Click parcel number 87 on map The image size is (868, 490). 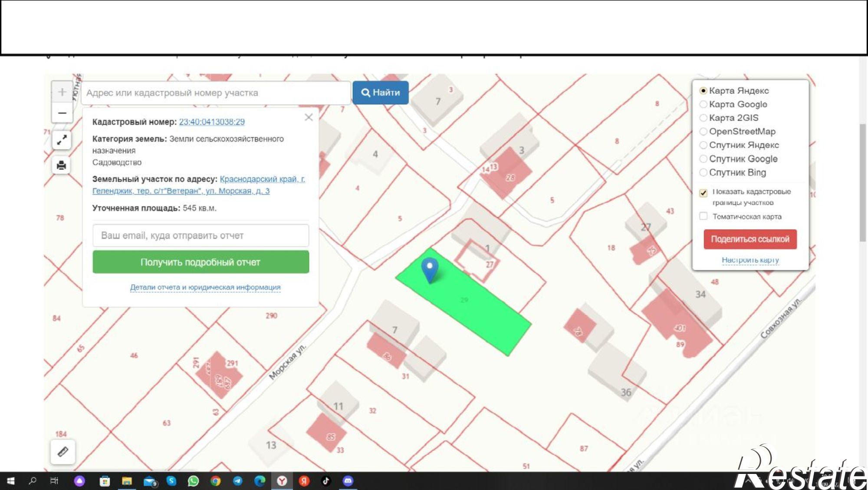point(584,448)
